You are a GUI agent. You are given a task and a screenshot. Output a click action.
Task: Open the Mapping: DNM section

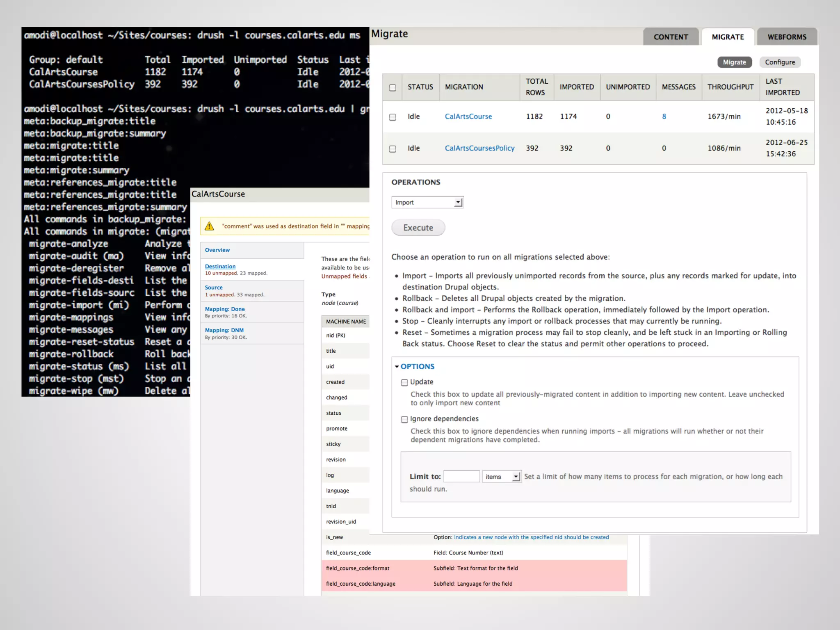tap(224, 330)
